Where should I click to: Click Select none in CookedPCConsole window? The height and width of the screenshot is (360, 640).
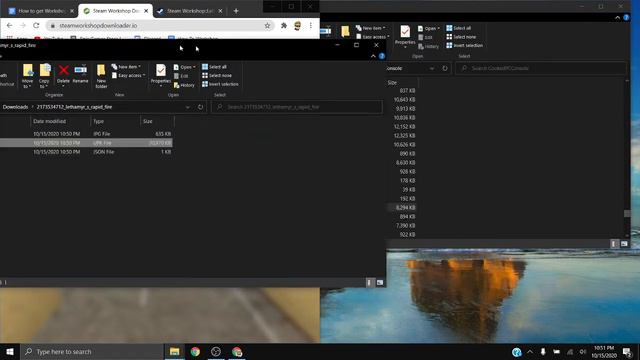point(461,37)
